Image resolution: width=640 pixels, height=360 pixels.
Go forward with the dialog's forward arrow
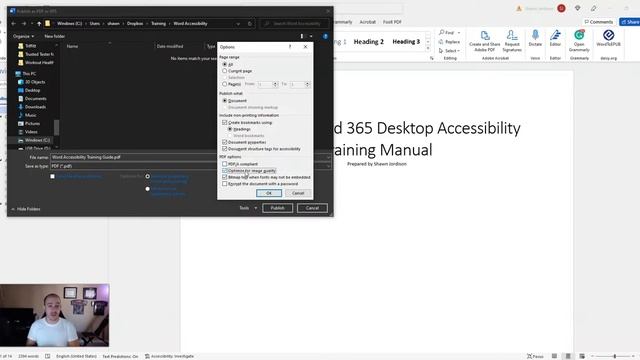(24, 24)
